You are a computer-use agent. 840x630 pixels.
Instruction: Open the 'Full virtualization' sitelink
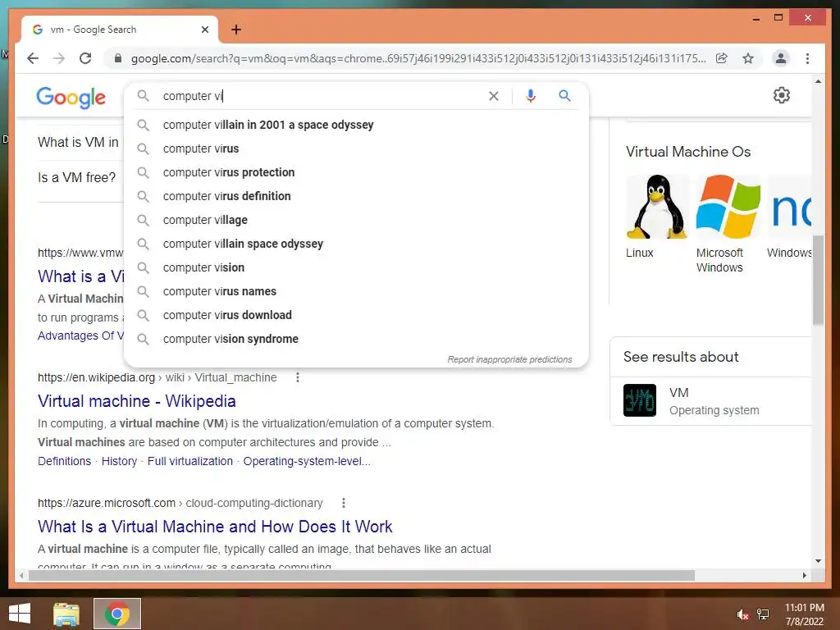pyautogui.click(x=190, y=461)
